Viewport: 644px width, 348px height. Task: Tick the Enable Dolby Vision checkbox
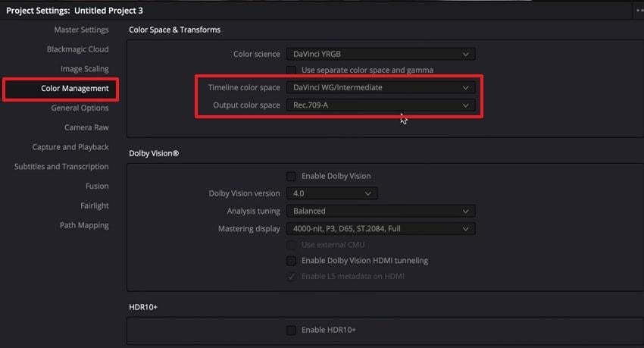(x=291, y=176)
